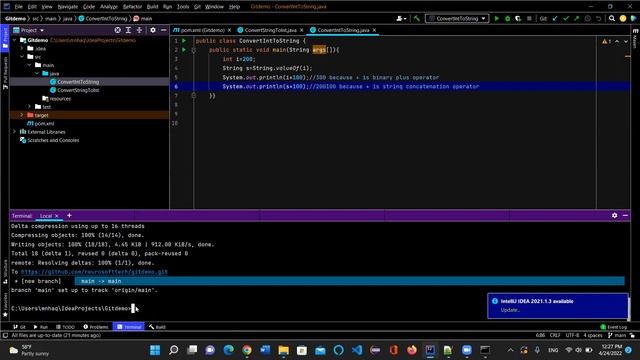The width and height of the screenshot is (640, 360).
Task: Collapse the main folder in the tree
Action: [x=29, y=65]
